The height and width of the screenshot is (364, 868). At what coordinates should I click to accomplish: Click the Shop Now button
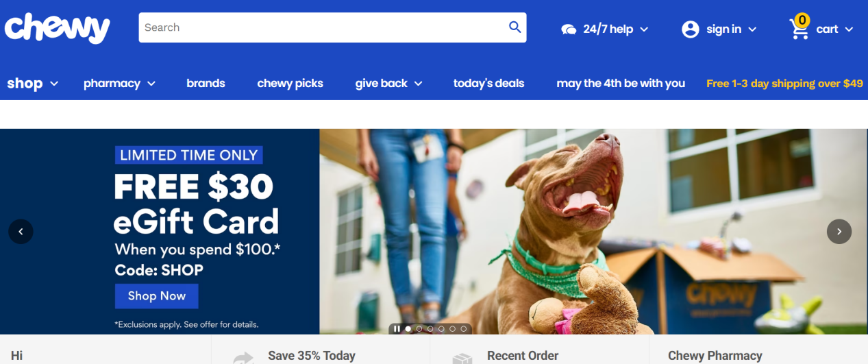(156, 296)
